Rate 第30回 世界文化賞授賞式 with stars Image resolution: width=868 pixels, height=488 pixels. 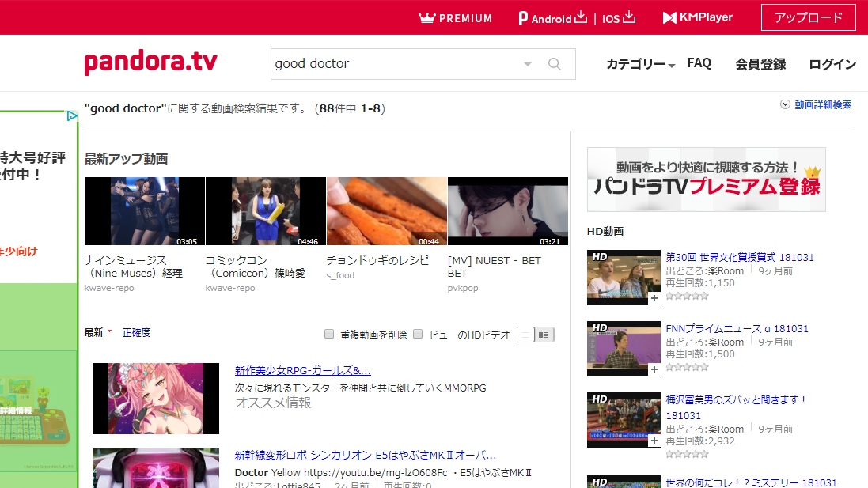pyautogui.click(x=687, y=296)
